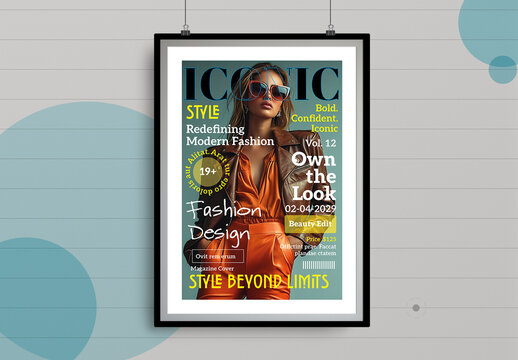Click the yellow Beauty Edit box

[310, 224]
